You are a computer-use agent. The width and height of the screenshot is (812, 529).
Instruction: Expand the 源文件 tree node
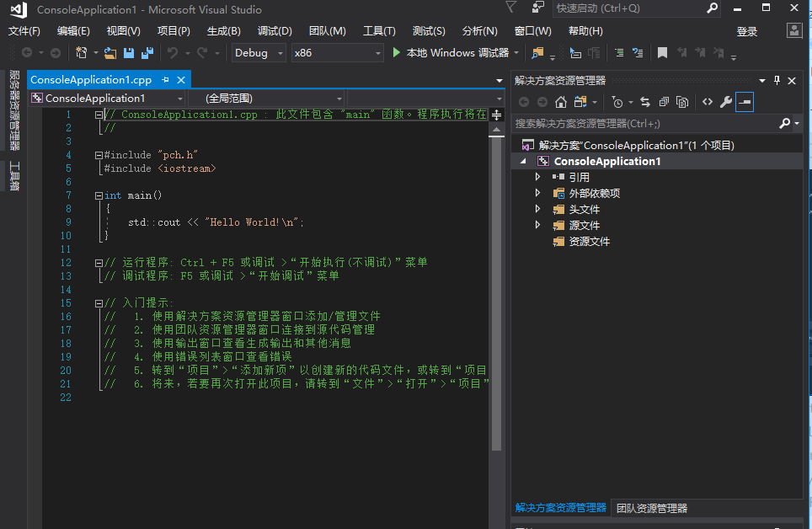(x=539, y=225)
